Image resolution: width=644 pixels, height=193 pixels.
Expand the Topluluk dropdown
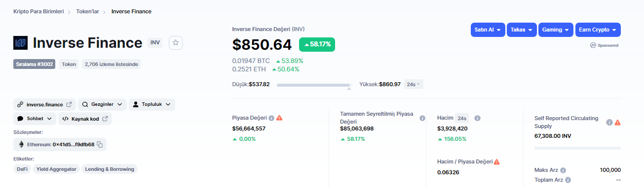click(152, 104)
